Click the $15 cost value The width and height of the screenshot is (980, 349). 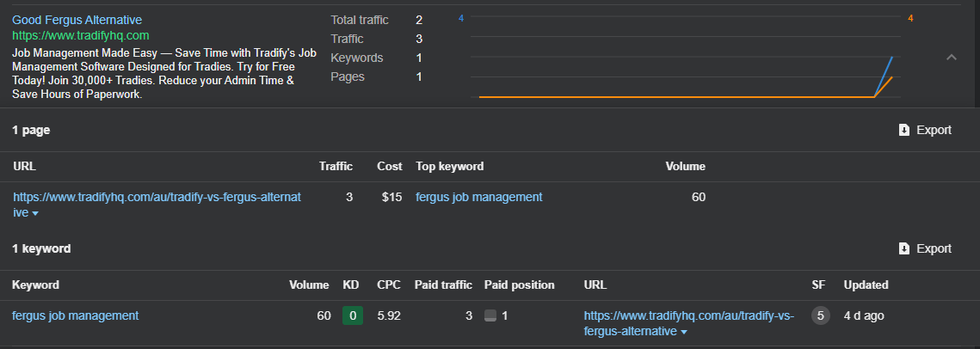tap(391, 198)
